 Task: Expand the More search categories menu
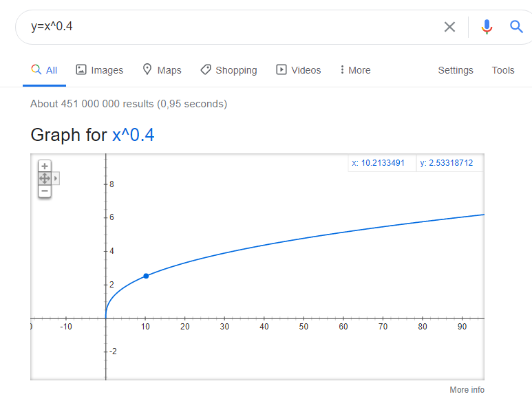click(x=355, y=70)
